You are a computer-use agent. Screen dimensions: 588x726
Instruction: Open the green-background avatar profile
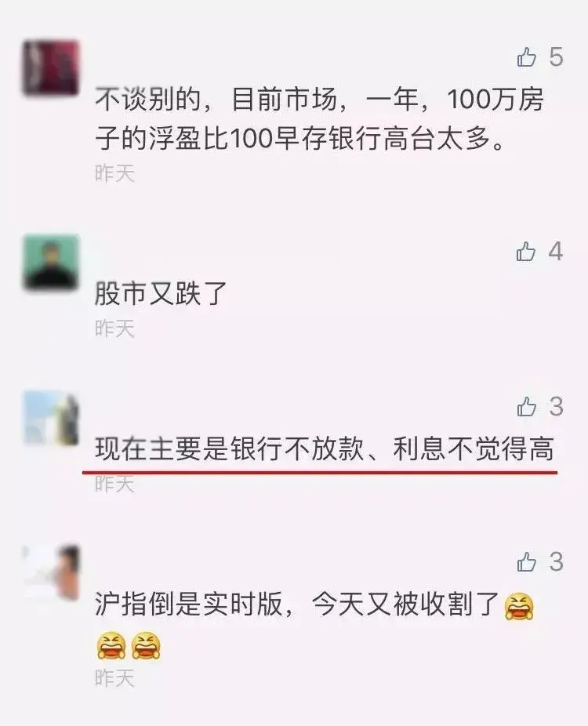pyautogui.click(x=51, y=263)
